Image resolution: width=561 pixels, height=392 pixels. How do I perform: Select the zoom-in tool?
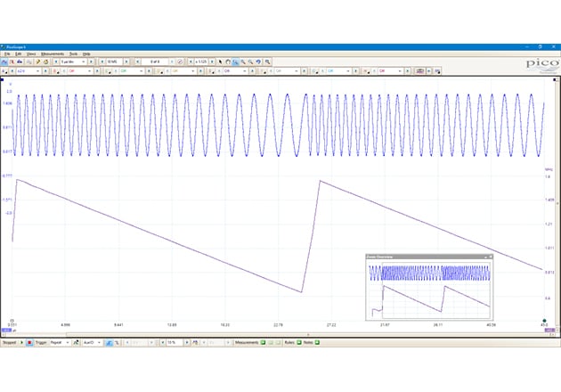[x=243, y=62]
